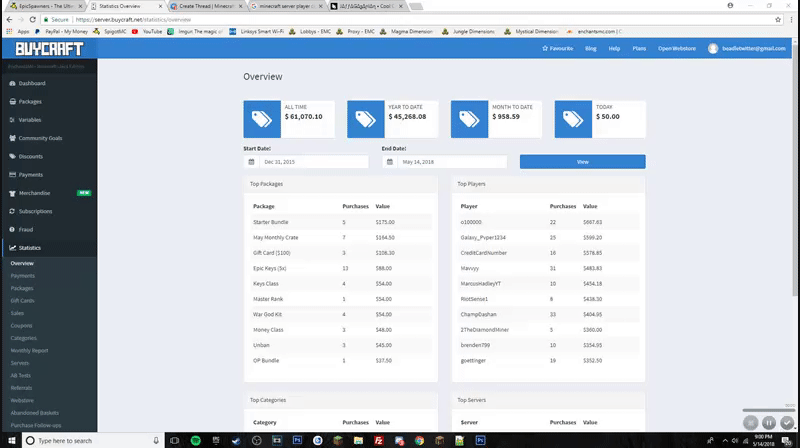Image resolution: width=800 pixels, height=448 pixels.
Task: Click the Start Date calendar icon
Action: click(251, 162)
